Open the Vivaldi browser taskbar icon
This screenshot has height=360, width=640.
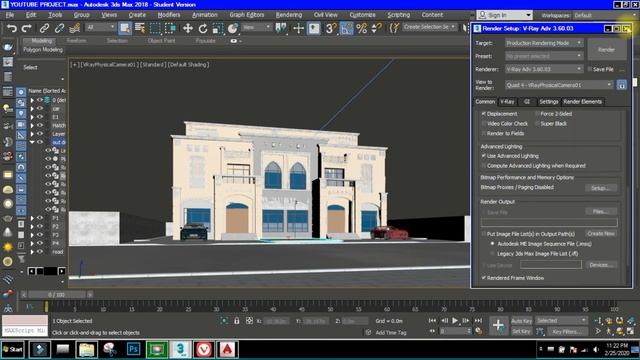point(204,349)
